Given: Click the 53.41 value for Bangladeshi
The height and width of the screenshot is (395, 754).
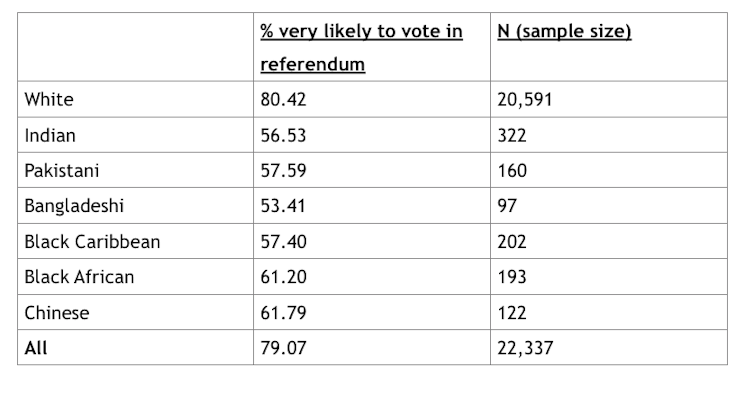Looking at the screenshot, I should click(283, 206).
